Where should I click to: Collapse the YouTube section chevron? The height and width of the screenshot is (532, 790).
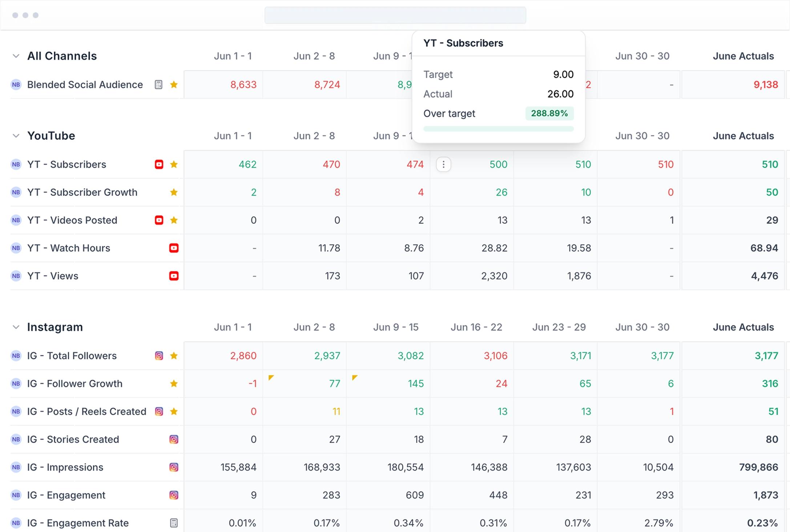(x=16, y=136)
